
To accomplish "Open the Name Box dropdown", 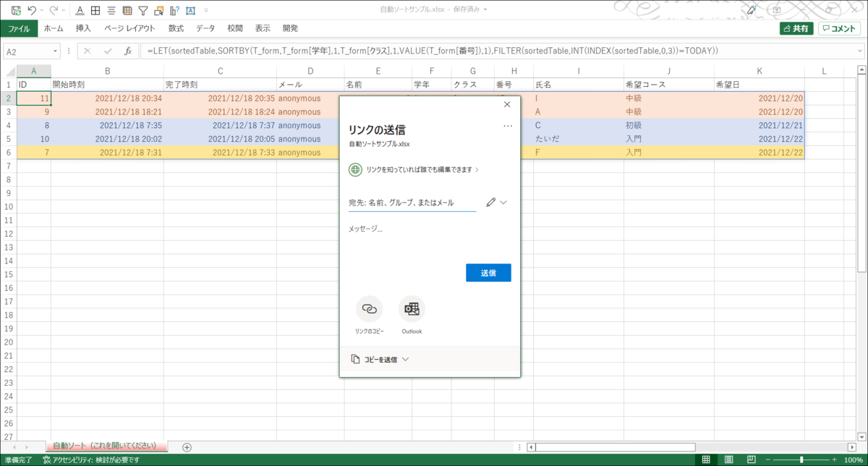I will coord(55,51).
